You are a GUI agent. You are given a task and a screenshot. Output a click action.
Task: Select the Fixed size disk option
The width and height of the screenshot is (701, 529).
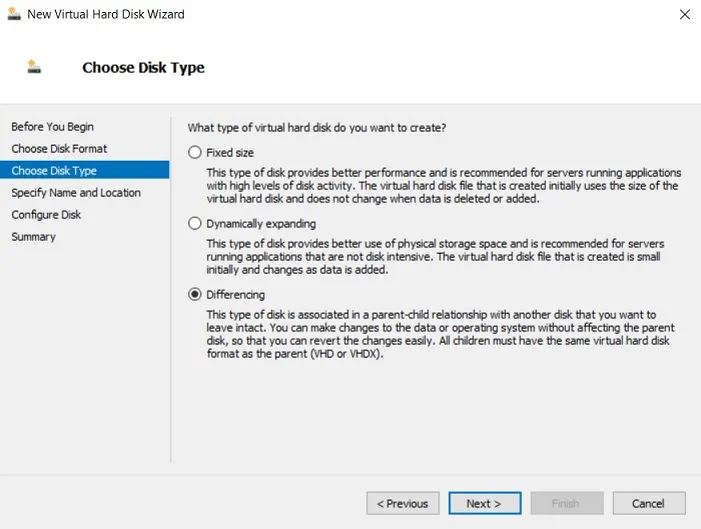pos(195,153)
